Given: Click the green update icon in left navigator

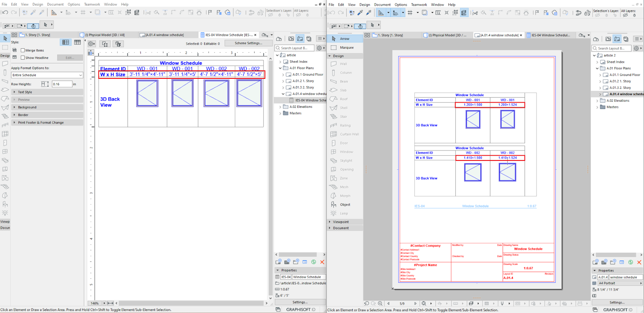Looking at the screenshot, I should [x=314, y=262].
